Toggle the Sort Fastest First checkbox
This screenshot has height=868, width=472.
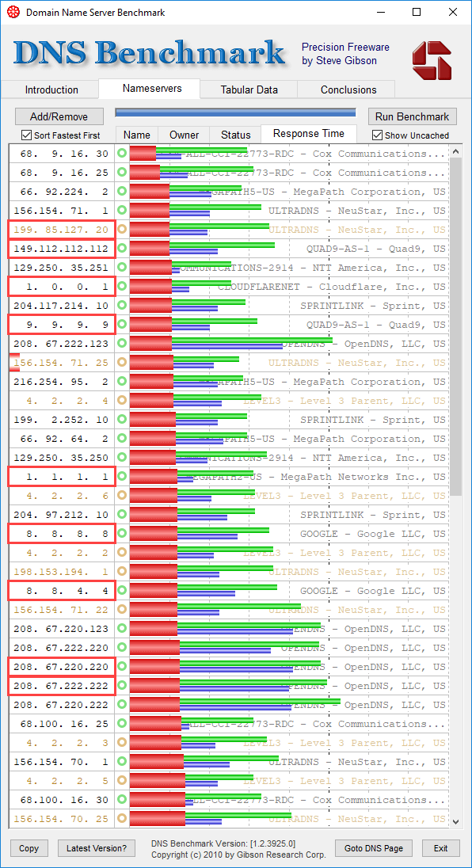pyautogui.click(x=26, y=135)
